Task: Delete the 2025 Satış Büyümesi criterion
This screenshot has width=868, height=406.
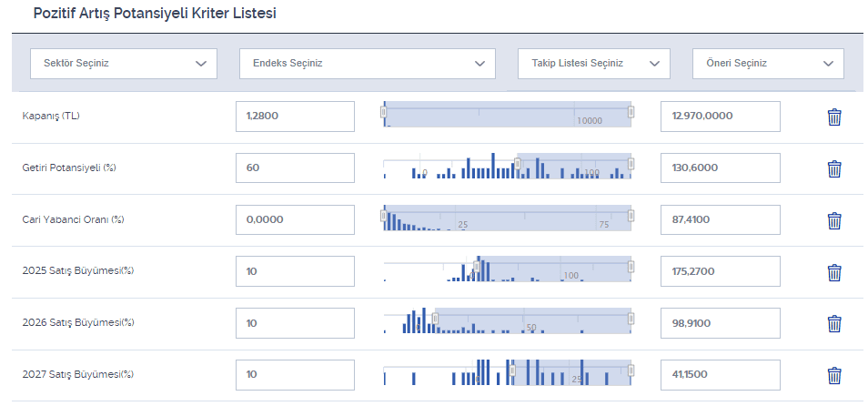Action: point(833,272)
